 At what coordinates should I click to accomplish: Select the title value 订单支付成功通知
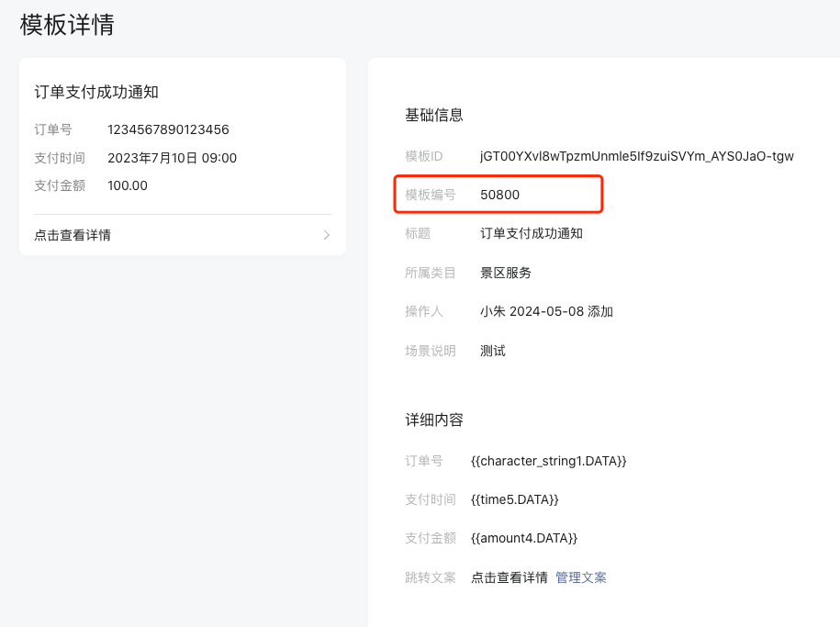[x=531, y=234]
